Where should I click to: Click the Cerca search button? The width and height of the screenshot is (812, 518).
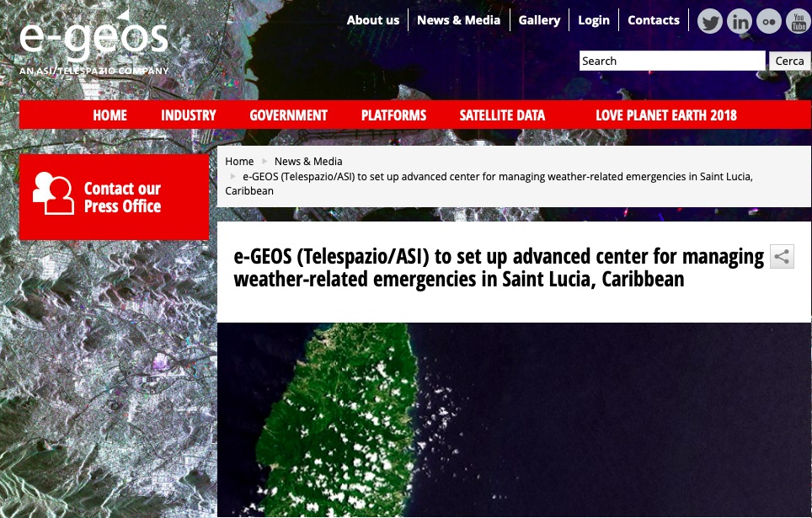coord(790,61)
